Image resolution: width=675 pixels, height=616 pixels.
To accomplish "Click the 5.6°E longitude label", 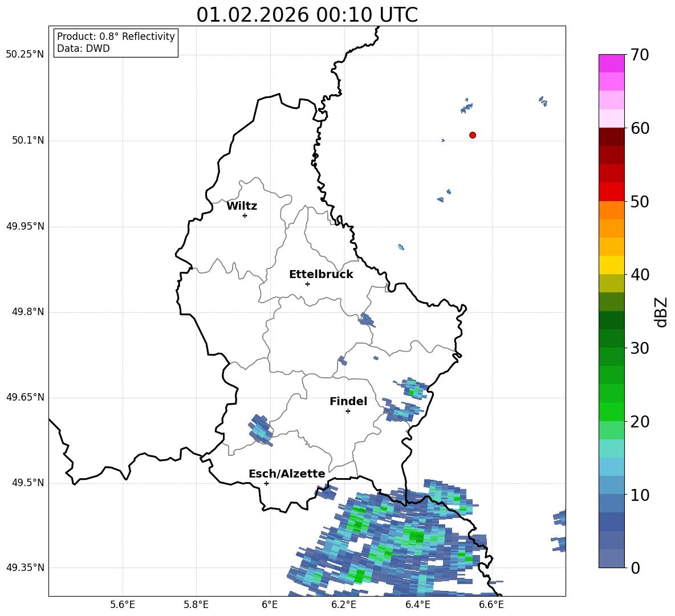I will pyautogui.click(x=123, y=605).
